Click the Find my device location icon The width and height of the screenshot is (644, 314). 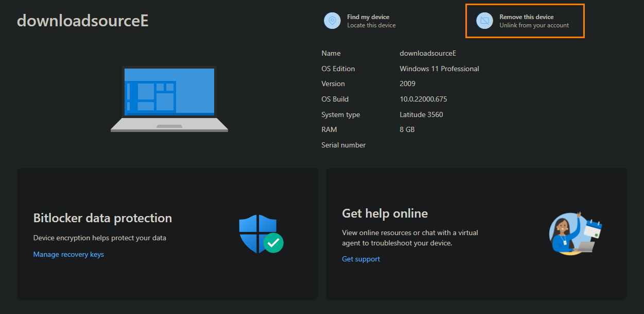(333, 21)
